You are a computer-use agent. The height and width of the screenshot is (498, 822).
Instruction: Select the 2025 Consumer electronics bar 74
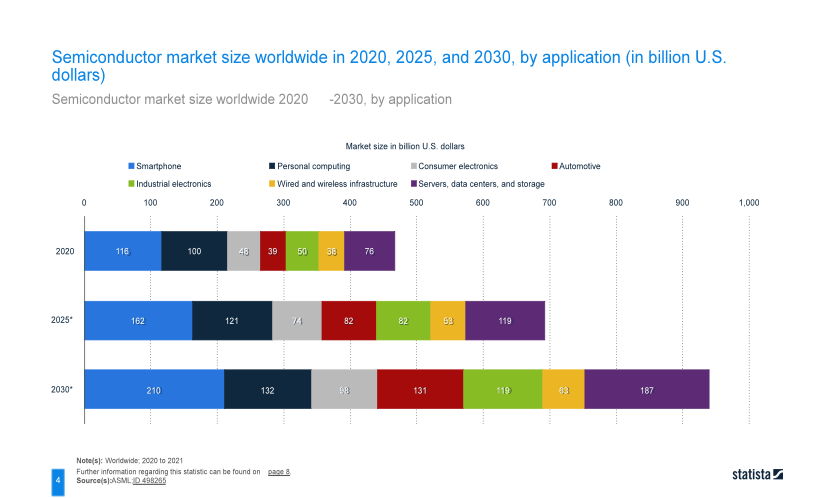click(x=297, y=320)
